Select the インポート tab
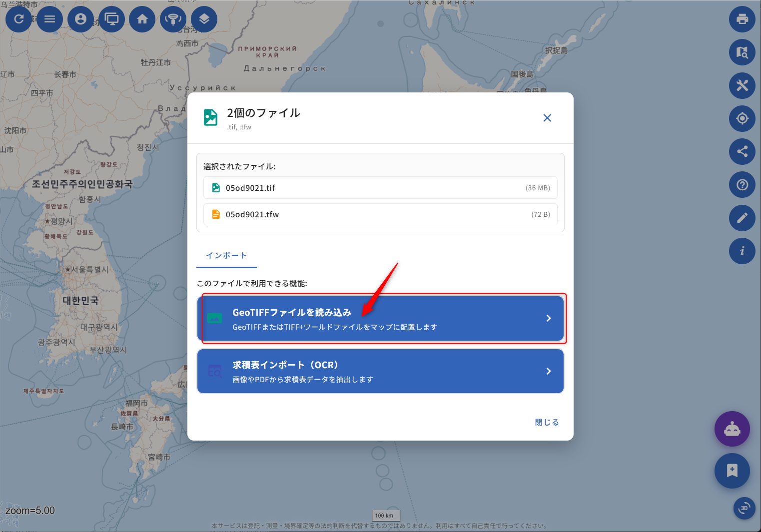This screenshot has height=532, width=761. [226, 255]
